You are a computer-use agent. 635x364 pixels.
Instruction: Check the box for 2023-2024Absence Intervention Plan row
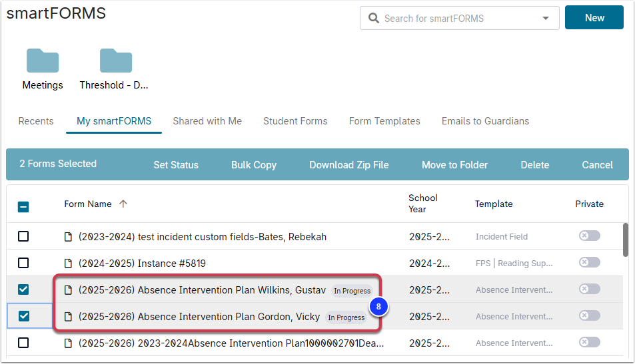click(x=23, y=343)
